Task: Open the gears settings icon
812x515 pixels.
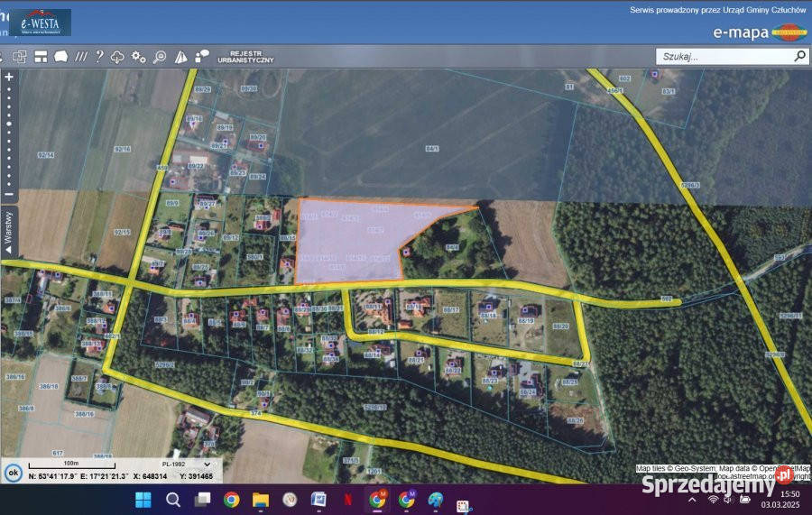Action: click(x=138, y=56)
